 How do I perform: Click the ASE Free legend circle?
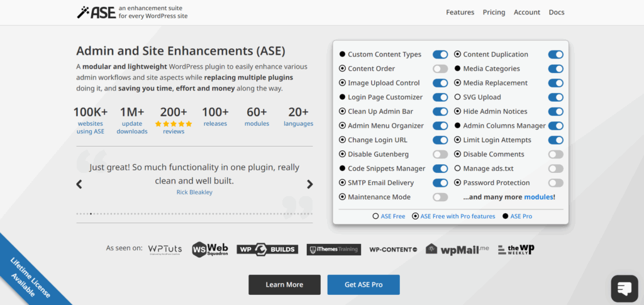375,216
